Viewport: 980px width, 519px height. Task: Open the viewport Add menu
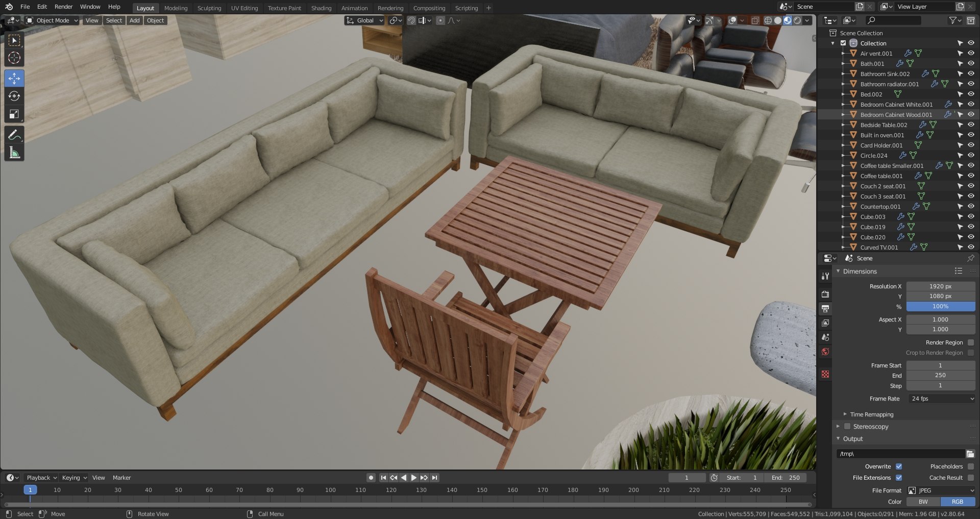tap(134, 20)
